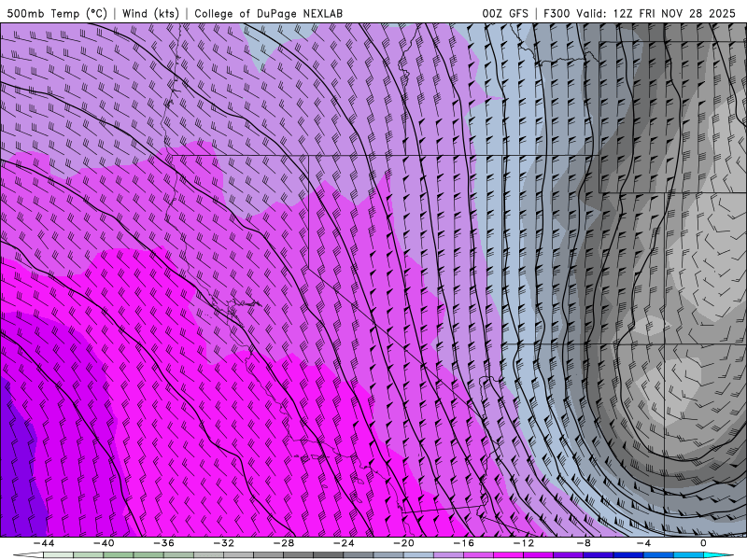Click the -20 color scale label
Viewport: 747px width, 560px height.
pos(403,543)
